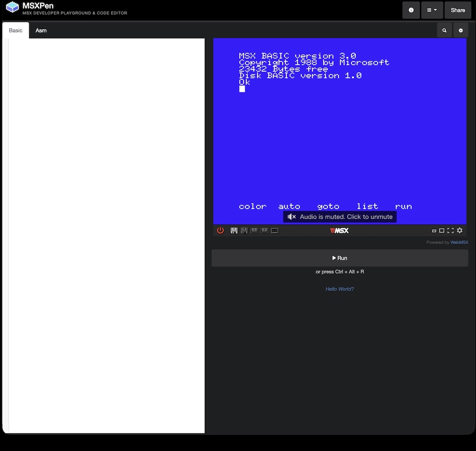Image resolution: width=476 pixels, height=451 pixels.
Task: Follow the WebMSX credit link
Action: [459, 242]
